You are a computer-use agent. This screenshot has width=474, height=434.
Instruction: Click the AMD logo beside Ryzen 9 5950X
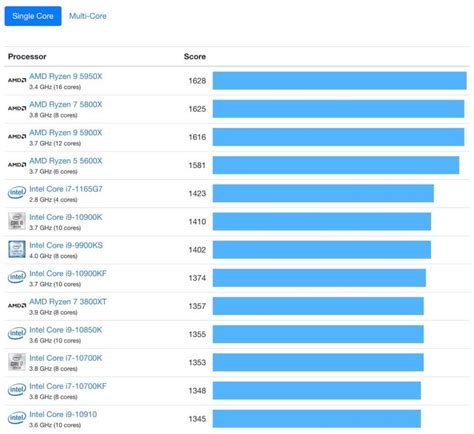click(17, 80)
